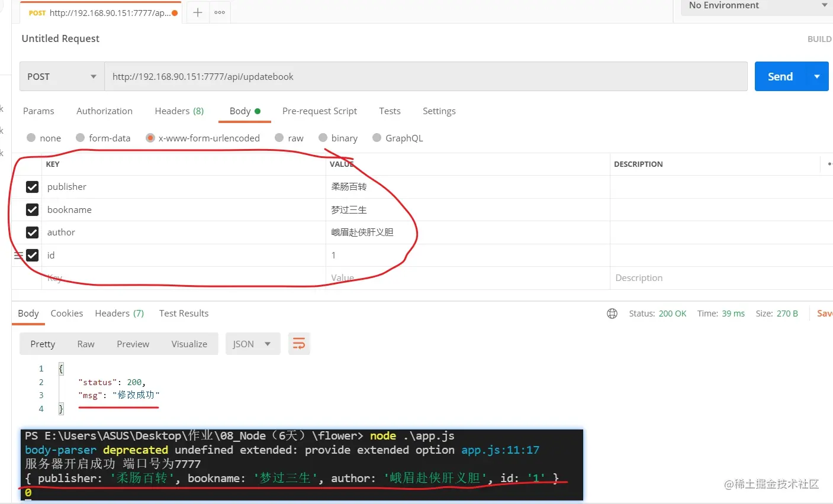Click the DESCRIPTION column header
The height and width of the screenshot is (504, 833).
[x=638, y=164]
